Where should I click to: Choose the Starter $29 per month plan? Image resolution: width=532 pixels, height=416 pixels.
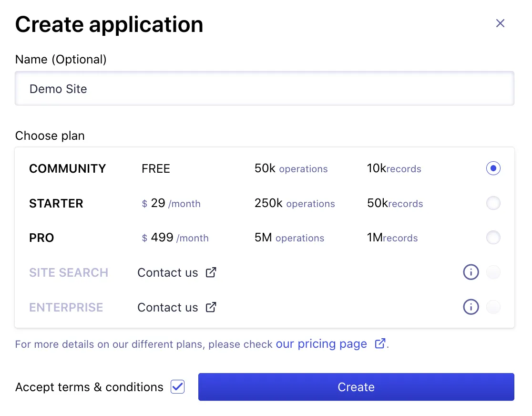(493, 203)
